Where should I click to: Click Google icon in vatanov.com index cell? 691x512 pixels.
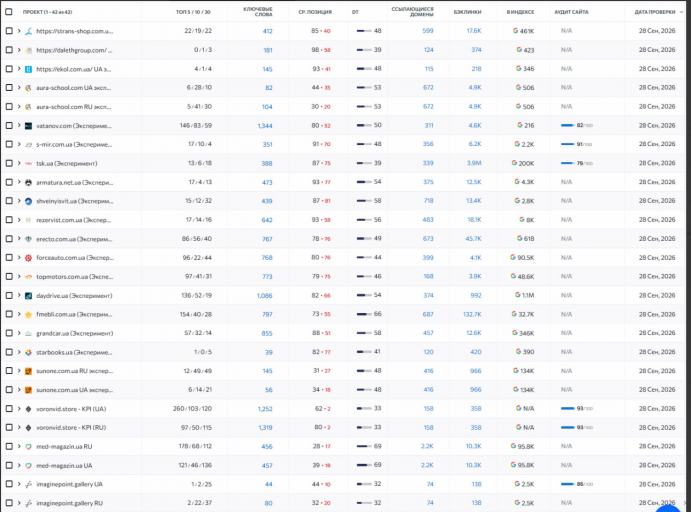520,125
